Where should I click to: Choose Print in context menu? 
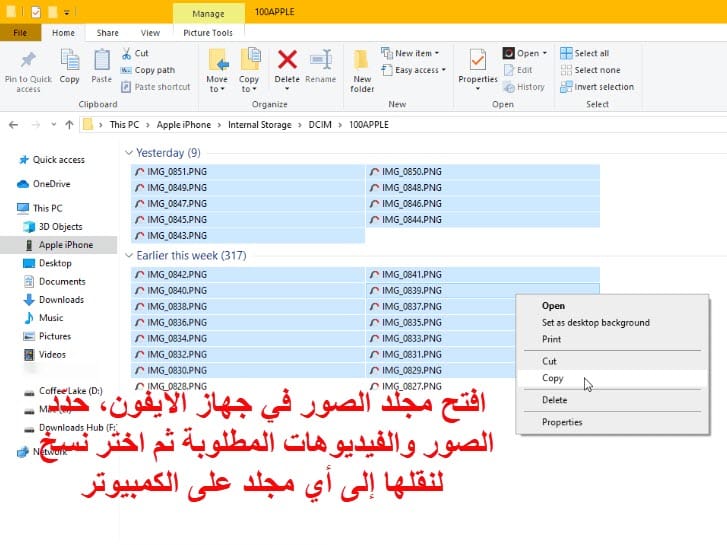coord(612,339)
